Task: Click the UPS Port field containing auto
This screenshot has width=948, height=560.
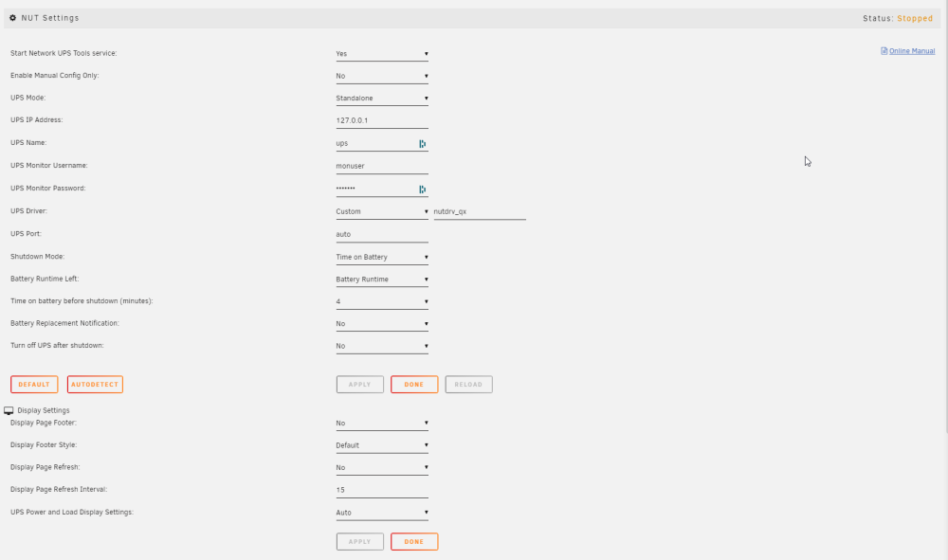Action: (382, 234)
